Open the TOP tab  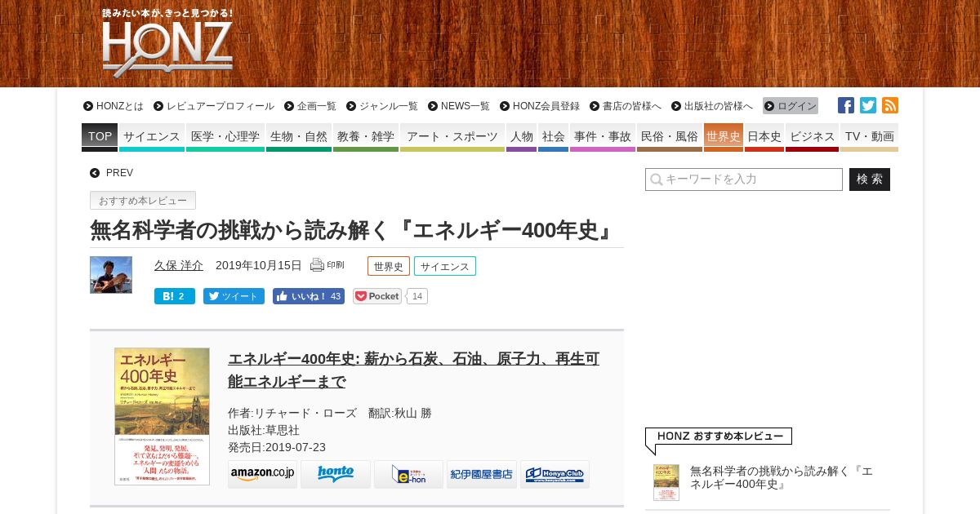(100, 136)
